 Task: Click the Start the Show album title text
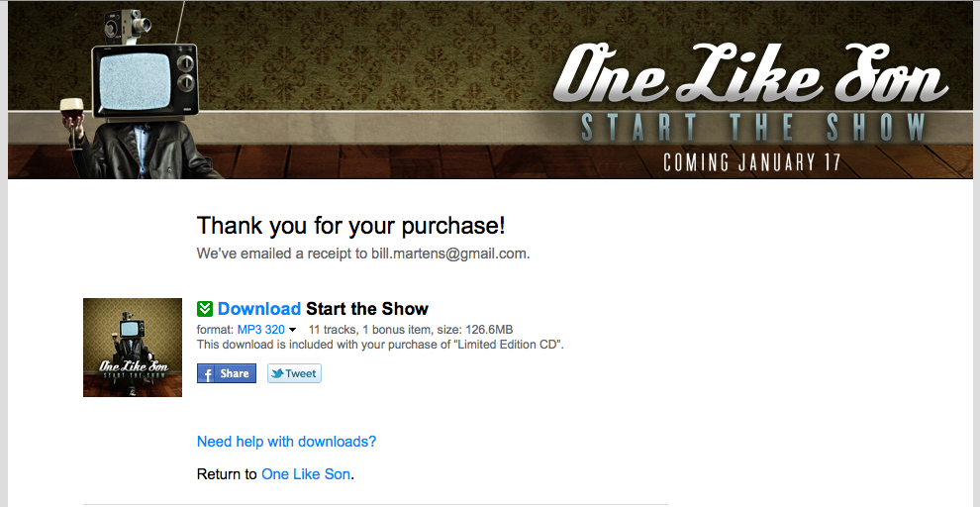coord(367,309)
